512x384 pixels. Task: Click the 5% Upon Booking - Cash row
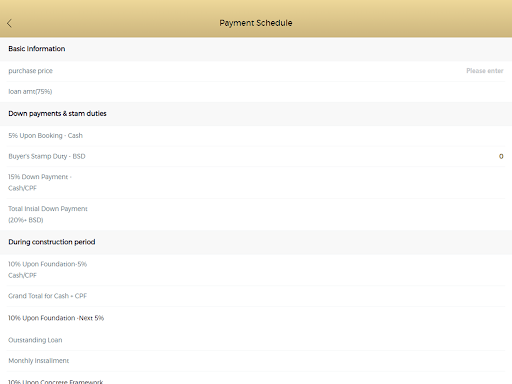pos(256,136)
